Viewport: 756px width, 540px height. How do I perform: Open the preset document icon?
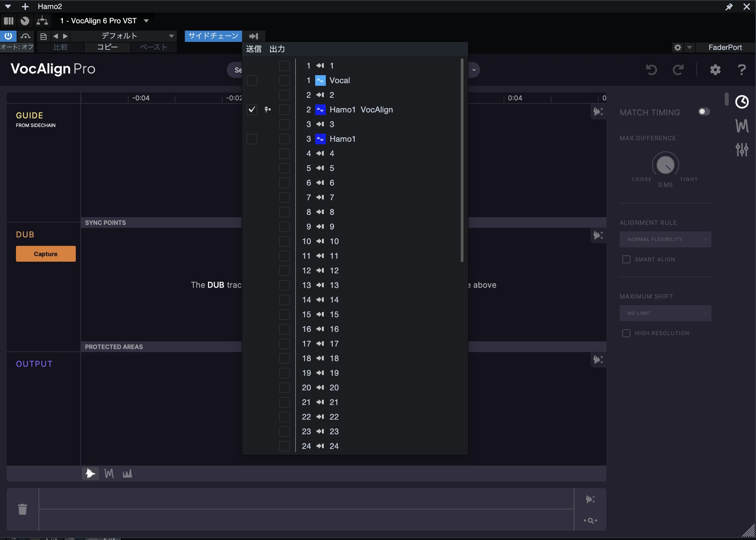click(43, 36)
